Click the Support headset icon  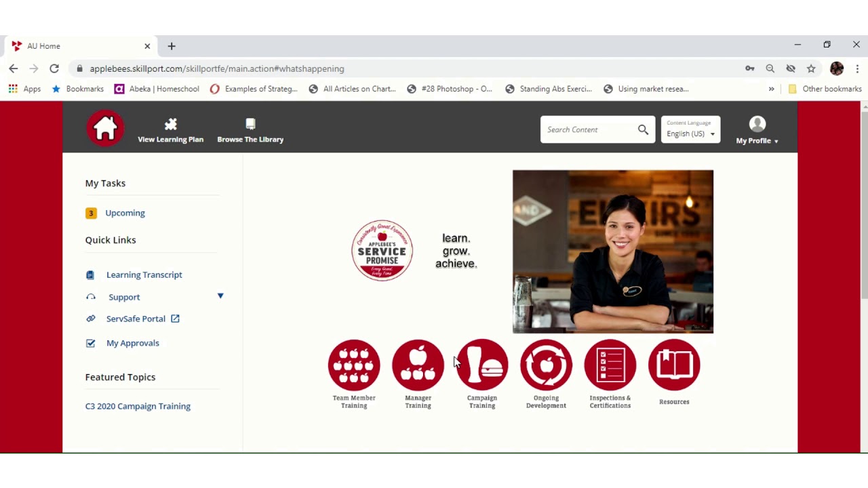click(x=91, y=297)
